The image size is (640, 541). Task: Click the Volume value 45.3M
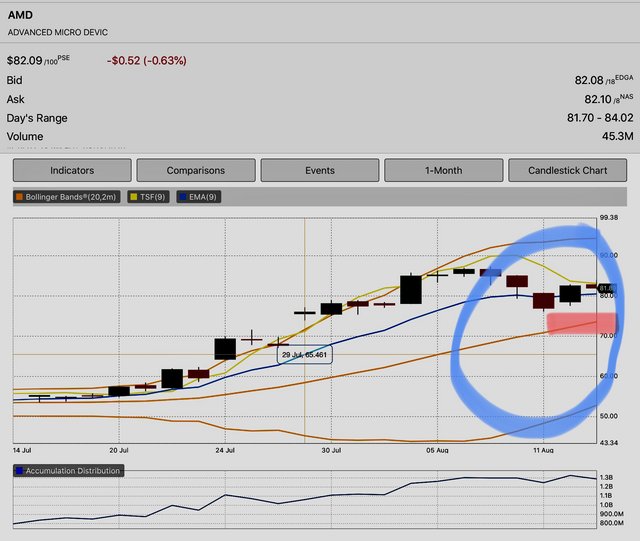coord(618,136)
